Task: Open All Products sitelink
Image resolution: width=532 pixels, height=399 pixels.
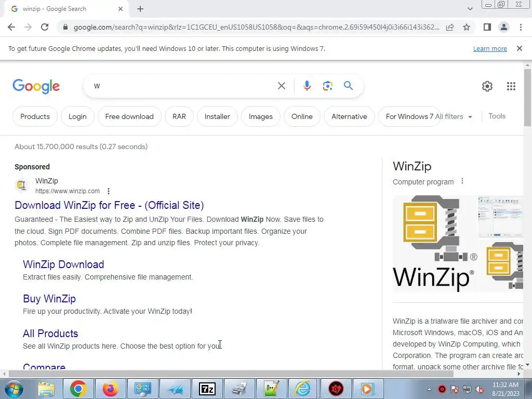Action: pos(50,334)
